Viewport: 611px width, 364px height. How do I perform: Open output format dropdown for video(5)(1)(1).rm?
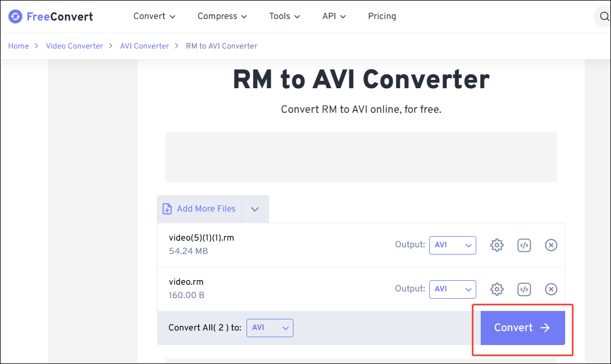[453, 245]
